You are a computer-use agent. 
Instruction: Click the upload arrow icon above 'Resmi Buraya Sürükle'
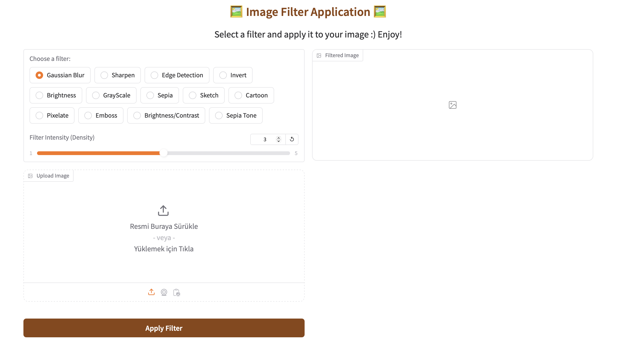[x=164, y=210]
